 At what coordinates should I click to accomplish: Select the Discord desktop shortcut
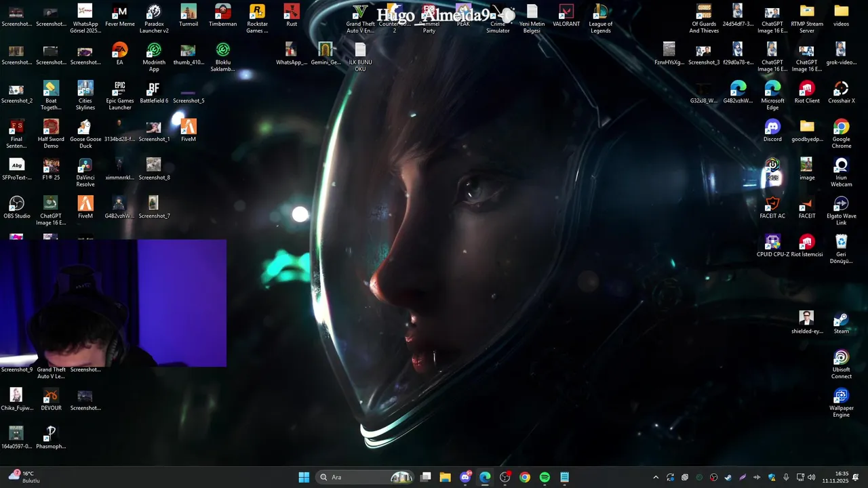pyautogui.click(x=772, y=131)
